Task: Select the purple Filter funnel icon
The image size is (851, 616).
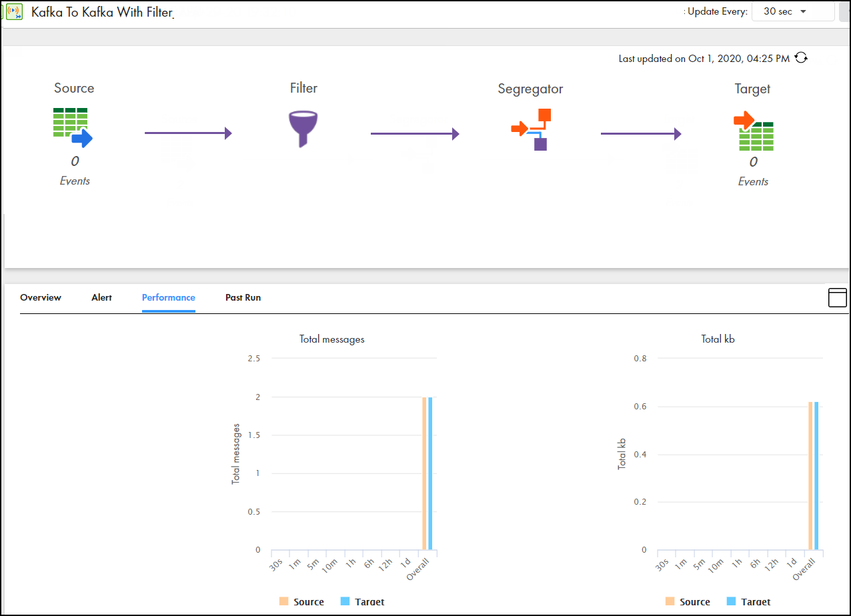Action: tap(303, 129)
